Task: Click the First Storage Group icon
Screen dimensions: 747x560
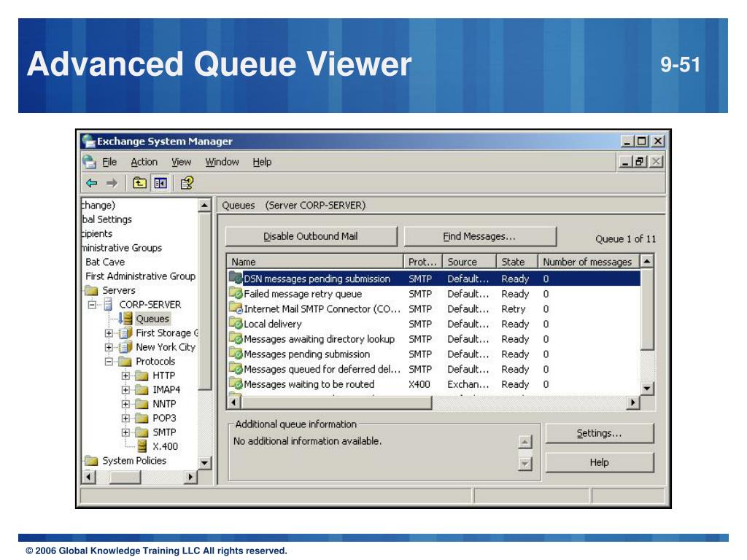Action: click(125, 332)
